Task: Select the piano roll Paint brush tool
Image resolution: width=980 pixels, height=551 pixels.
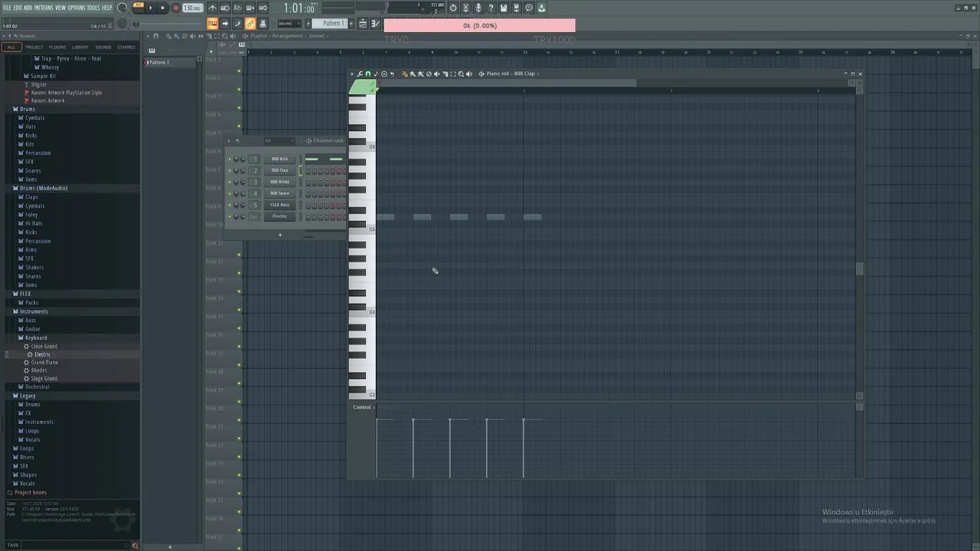Action: (x=412, y=73)
